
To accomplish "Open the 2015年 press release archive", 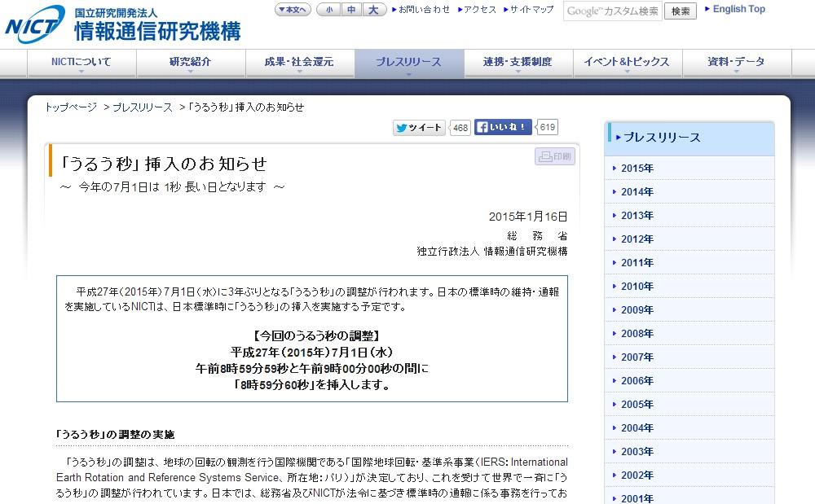I will (637, 169).
